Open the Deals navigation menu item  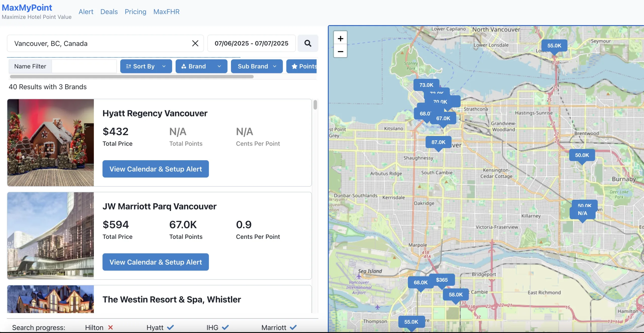pyautogui.click(x=109, y=12)
